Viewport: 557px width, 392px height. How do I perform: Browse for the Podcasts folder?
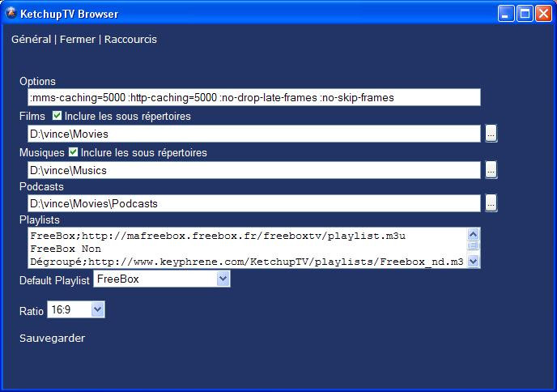(x=491, y=203)
